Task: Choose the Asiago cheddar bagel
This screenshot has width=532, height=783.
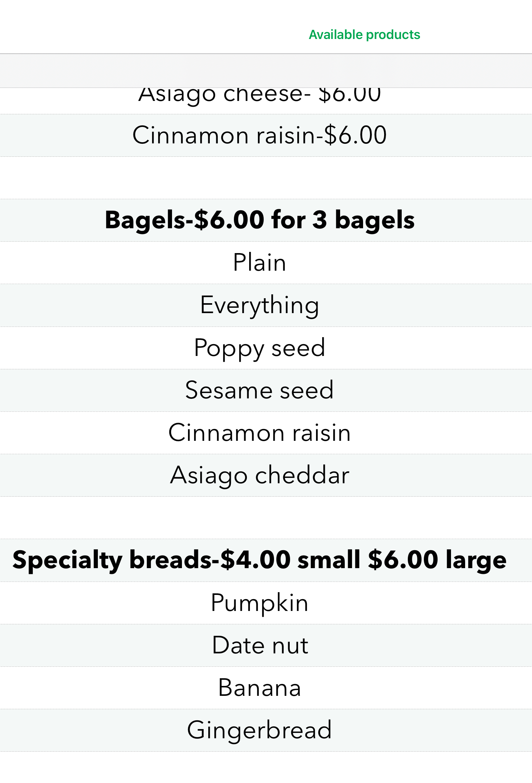Action: 260,475
